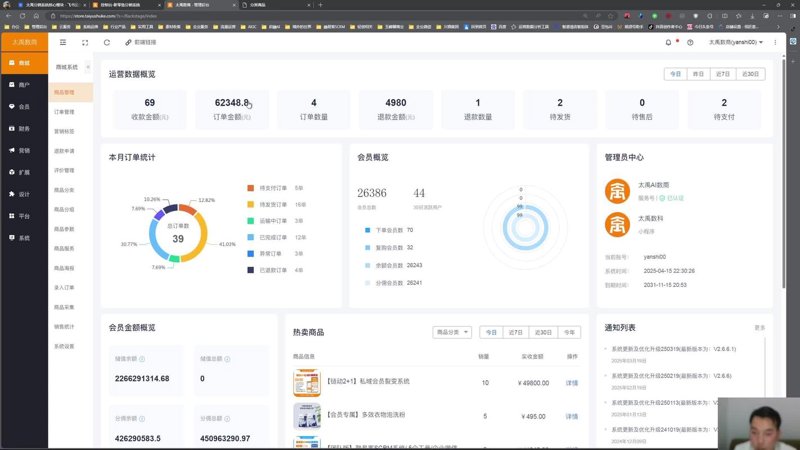Screen dimensions: 800x450
Task: Toggle 运输中订单 green legend swatch
Action: (251, 221)
